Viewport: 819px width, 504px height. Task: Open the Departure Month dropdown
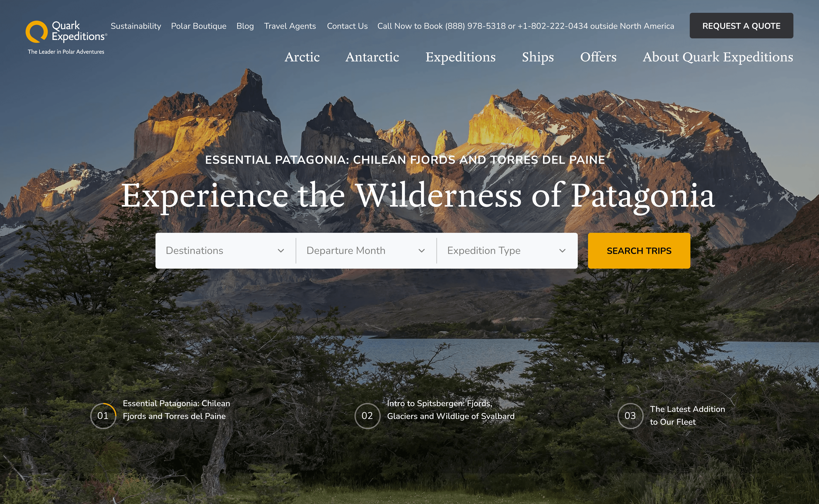[366, 251]
